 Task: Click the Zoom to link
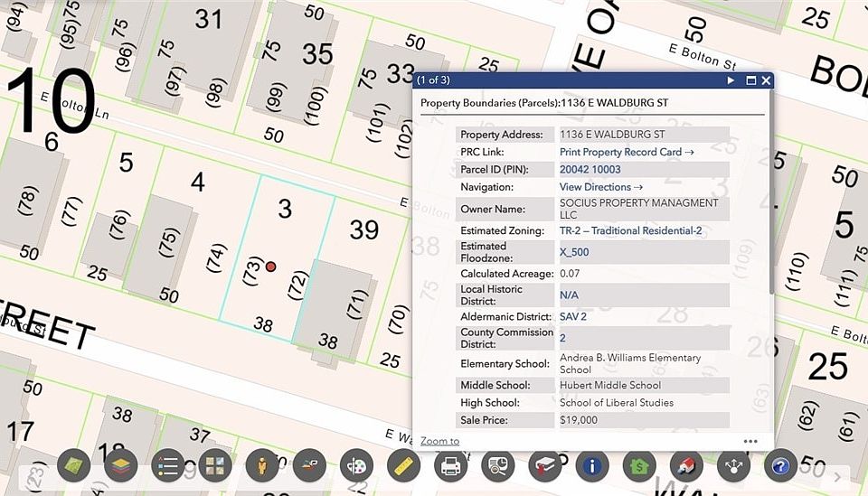(440, 441)
